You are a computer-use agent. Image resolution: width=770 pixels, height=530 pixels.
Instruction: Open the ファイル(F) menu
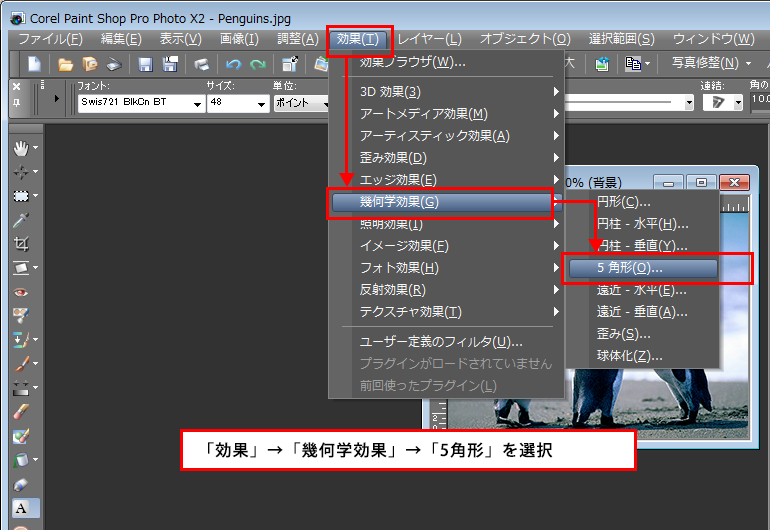click(x=50, y=39)
